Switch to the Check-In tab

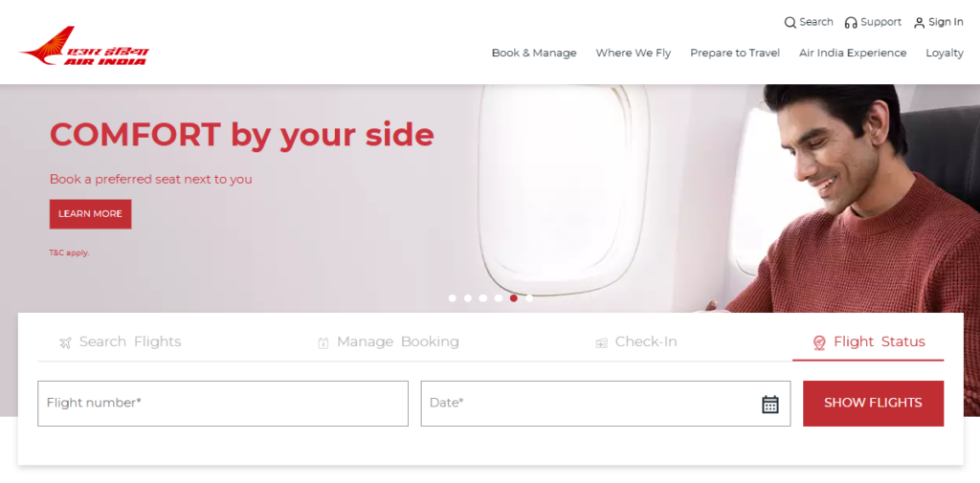(635, 341)
